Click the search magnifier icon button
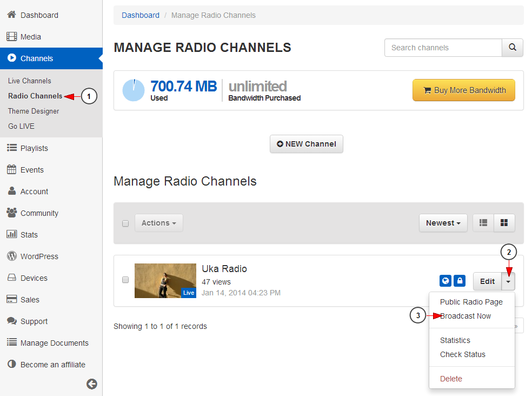This screenshot has height=396, width=532. click(512, 48)
